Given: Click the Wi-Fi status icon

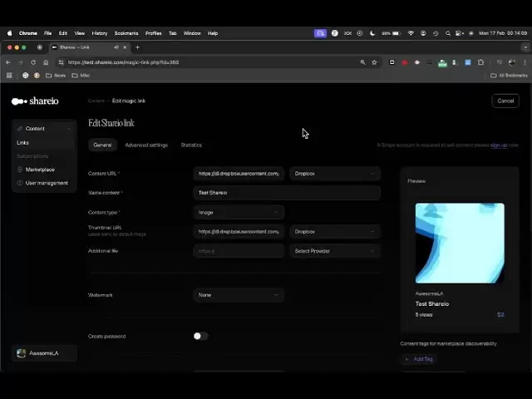Looking at the screenshot, I should (x=411, y=33).
